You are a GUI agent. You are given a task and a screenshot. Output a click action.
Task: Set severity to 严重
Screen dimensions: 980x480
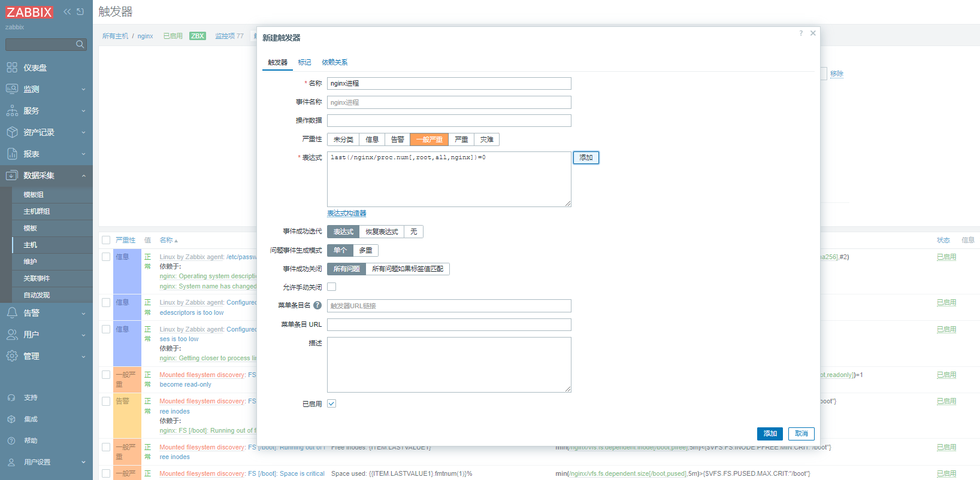(461, 139)
